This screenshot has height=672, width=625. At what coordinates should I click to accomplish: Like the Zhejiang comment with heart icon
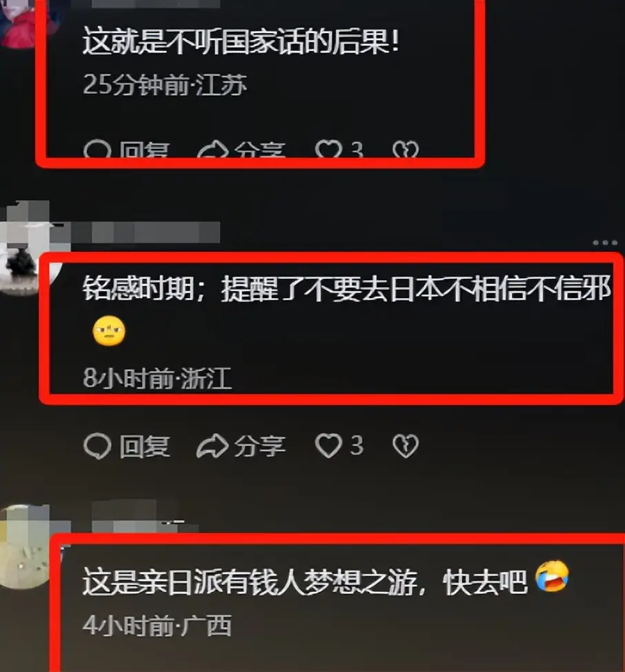coord(328,446)
